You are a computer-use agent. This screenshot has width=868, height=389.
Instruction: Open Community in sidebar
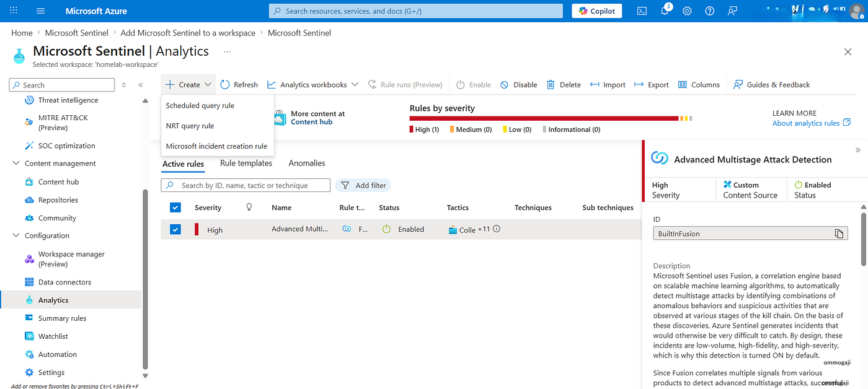pyautogui.click(x=57, y=218)
